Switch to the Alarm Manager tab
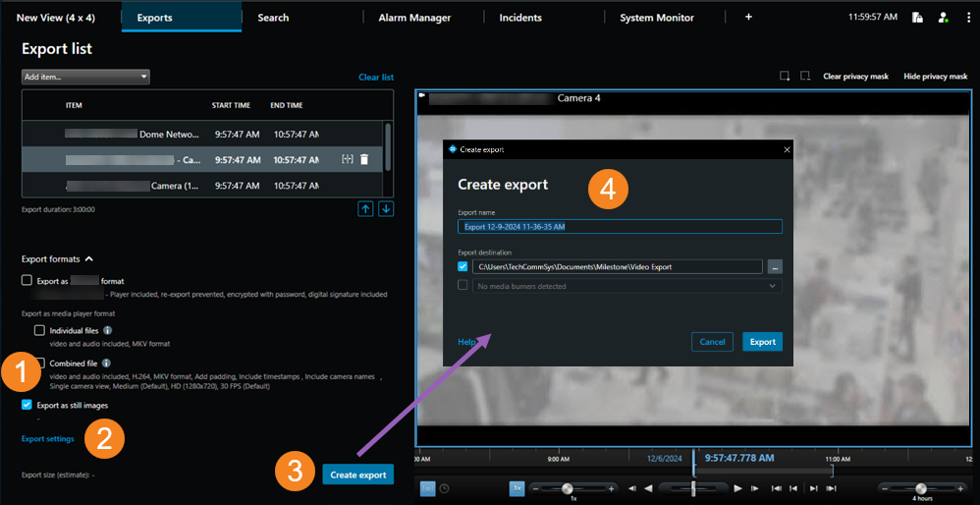This screenshot has width=980, height=505. point(414,18)
